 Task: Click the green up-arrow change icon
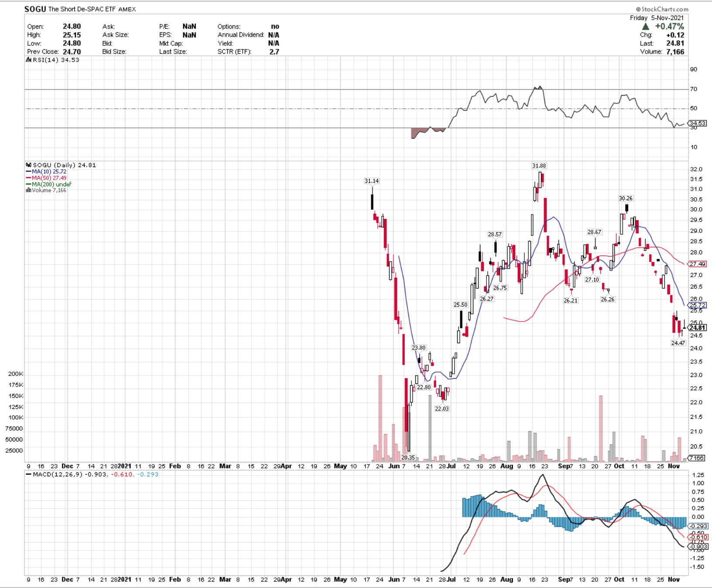(646, 27)
